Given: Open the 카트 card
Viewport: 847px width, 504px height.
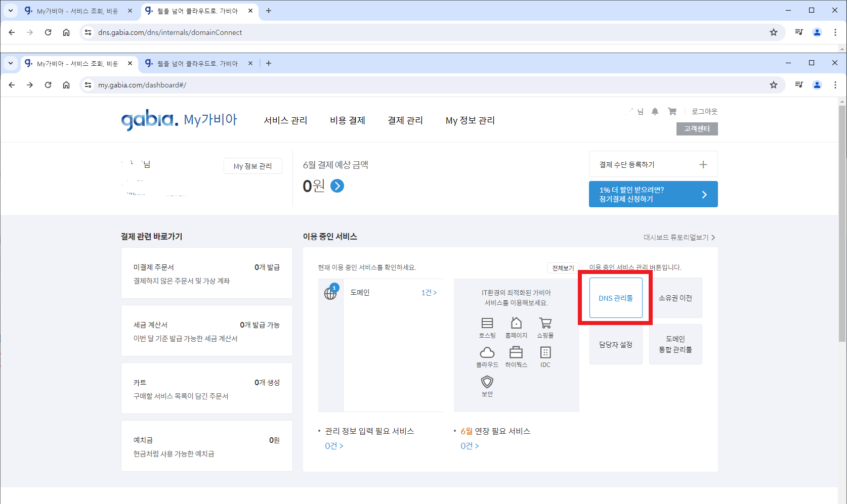Looking at the screenshot, I should [x=207, y=388].
